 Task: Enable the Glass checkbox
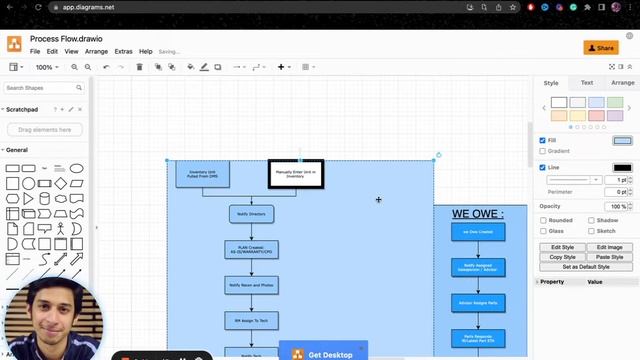point(543,231)
